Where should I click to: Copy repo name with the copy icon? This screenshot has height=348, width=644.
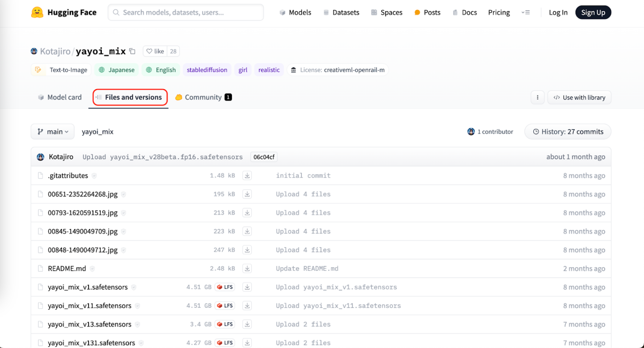point(132,51)
